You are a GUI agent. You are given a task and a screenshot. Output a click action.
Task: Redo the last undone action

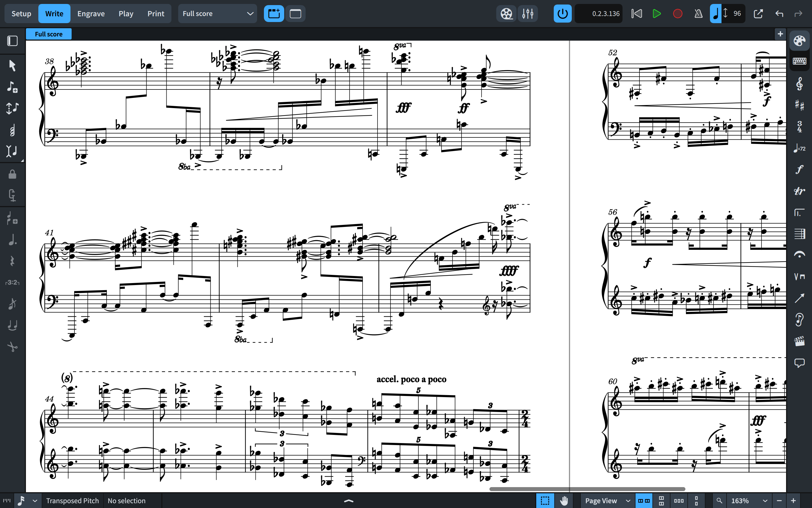pyautogui.click(x=798, y=14)
